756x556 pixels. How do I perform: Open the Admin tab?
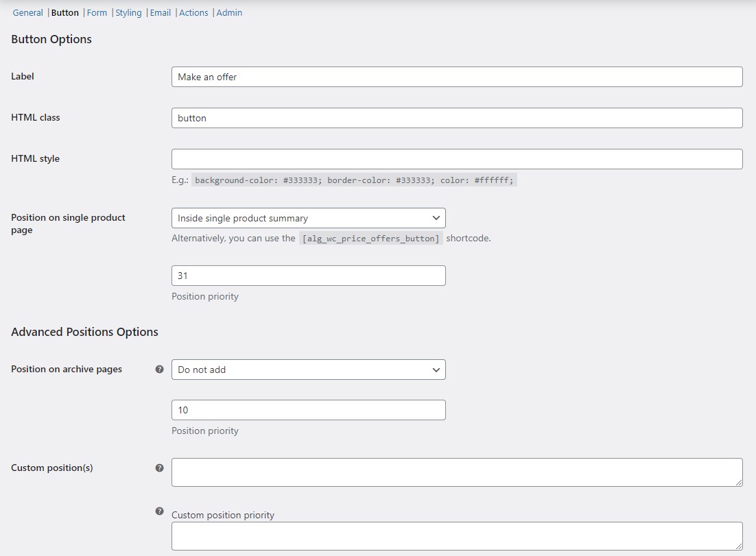click(229, 12)
